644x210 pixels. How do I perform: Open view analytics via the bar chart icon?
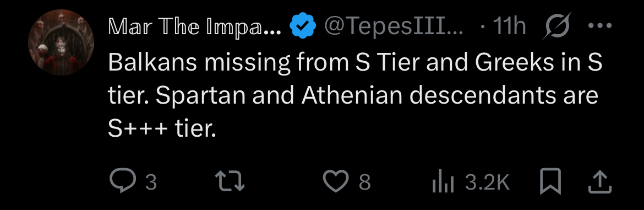443,182
